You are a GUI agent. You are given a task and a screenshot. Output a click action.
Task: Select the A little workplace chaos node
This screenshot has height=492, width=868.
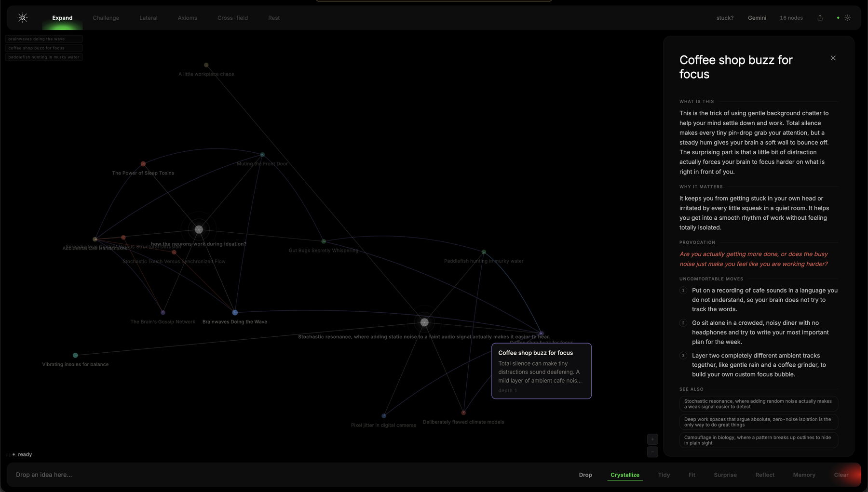206,65
